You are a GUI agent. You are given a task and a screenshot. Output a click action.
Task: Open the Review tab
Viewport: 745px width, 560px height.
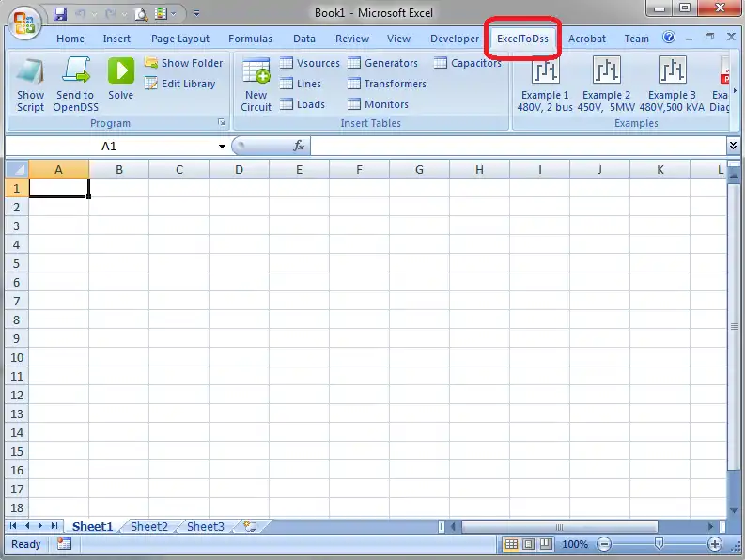coord(352,39)
